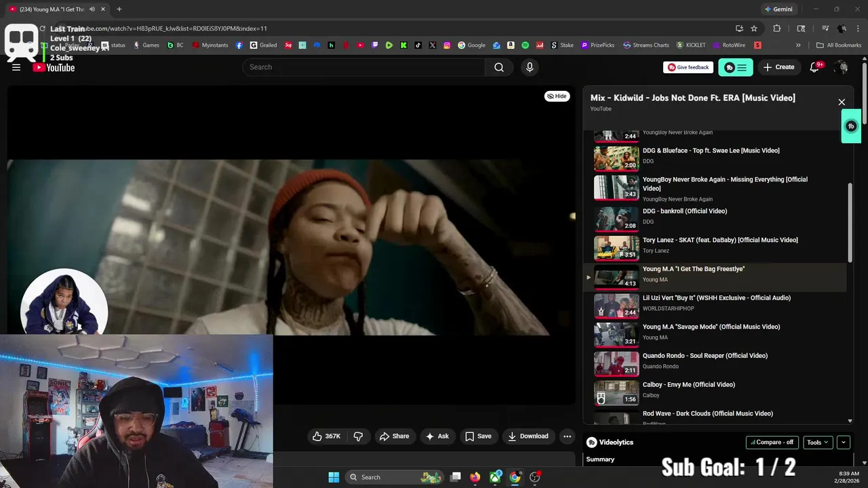The width and height of the screenshot is (868, 488).
Task: Open the Grailed bookmark
Action: [264, 45]
